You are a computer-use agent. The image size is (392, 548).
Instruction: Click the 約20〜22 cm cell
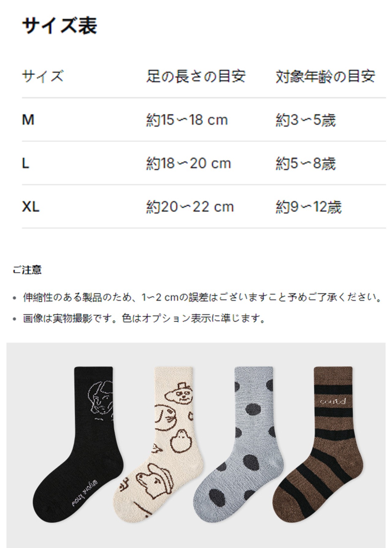pos(190,207)
